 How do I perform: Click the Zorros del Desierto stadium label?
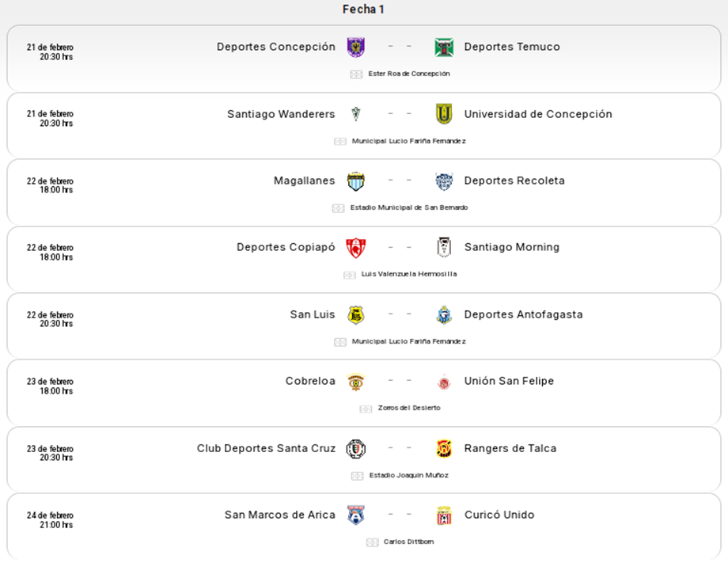(x=409, y=408)
